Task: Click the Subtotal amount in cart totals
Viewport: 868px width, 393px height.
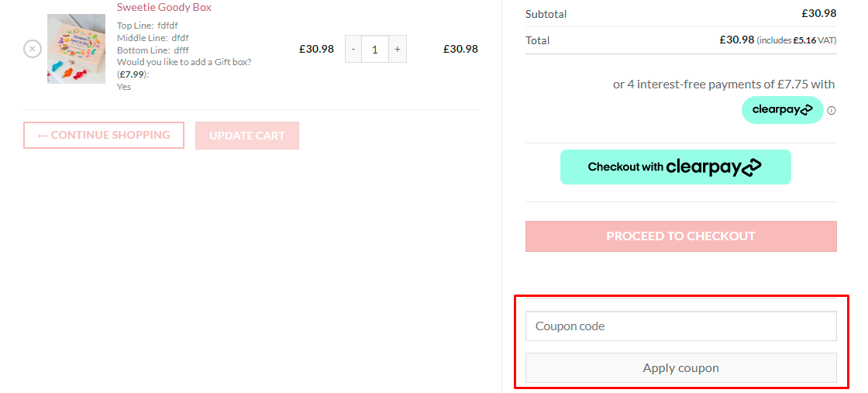Action: pyautogui.click(x=818, y=13)
